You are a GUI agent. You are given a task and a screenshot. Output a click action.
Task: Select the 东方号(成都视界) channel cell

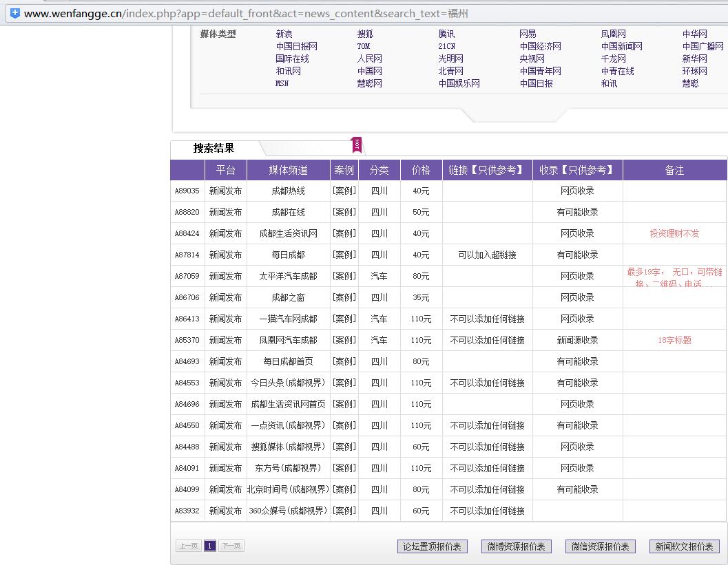289,468
